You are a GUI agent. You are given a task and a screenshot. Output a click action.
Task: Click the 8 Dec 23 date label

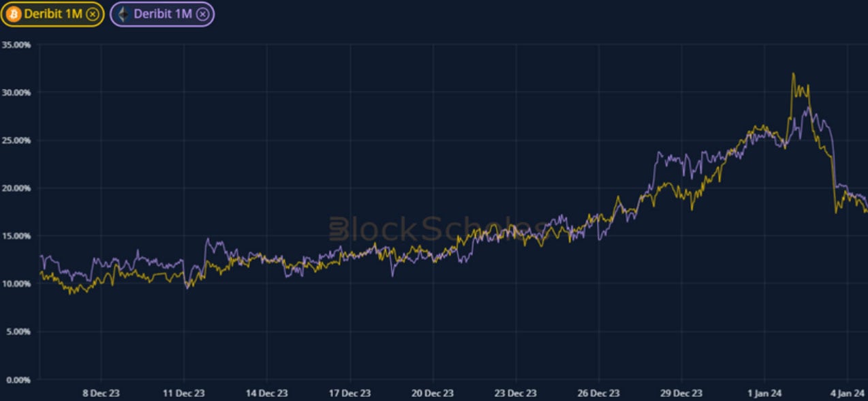101,393
